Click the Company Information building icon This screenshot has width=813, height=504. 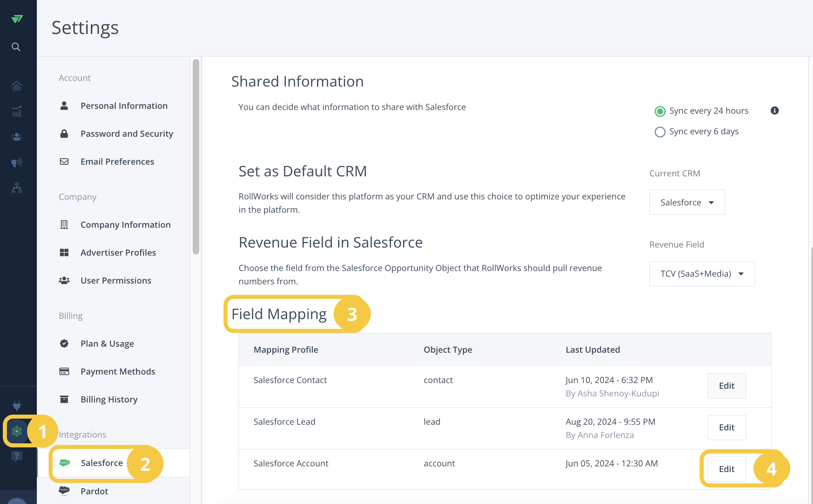[64, 224]
